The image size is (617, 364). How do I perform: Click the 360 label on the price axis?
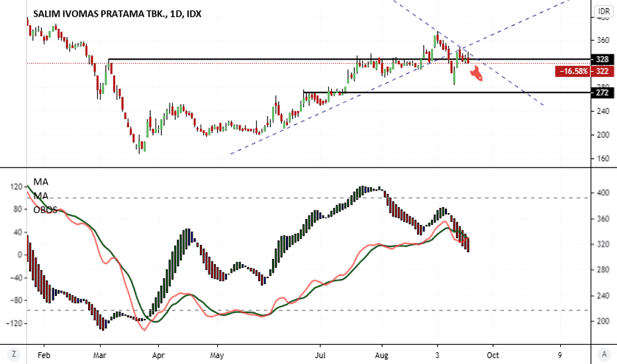(x=602, y=40)
